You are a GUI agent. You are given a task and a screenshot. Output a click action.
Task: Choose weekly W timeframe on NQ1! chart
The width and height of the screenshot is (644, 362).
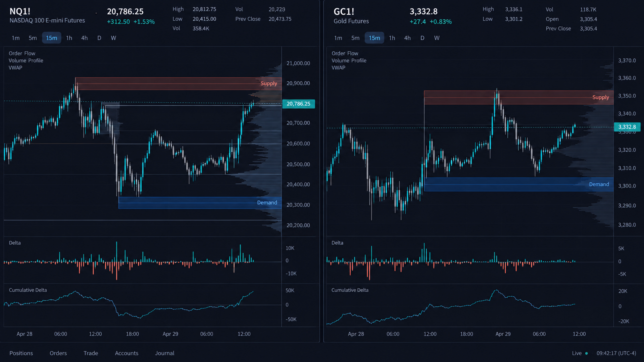(x=113, y=38)
